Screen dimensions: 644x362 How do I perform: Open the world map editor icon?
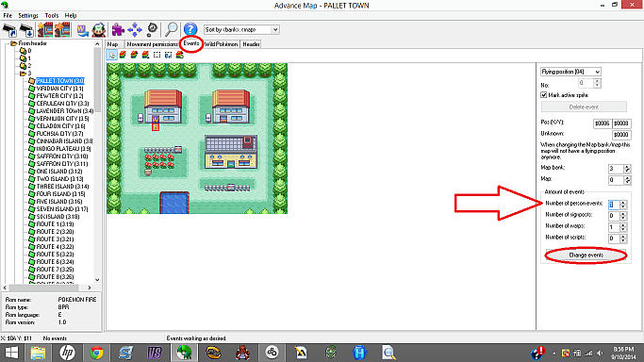(83, 29)
